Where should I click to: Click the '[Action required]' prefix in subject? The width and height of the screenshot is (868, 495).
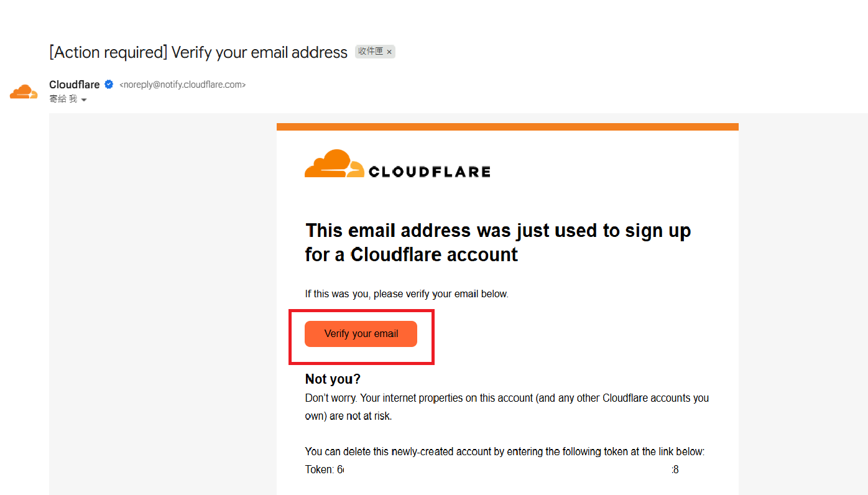(108, 52)
